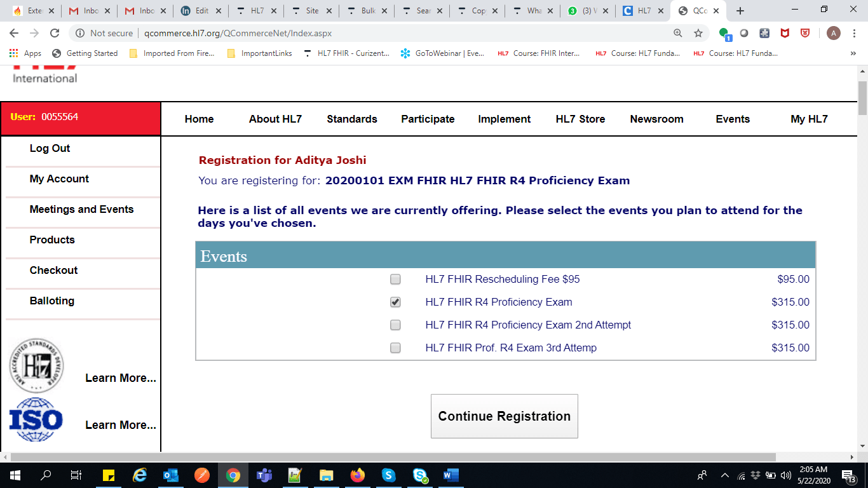
Task: Switch to the LinkedIn Edit tab
Action: coord(202,11)
